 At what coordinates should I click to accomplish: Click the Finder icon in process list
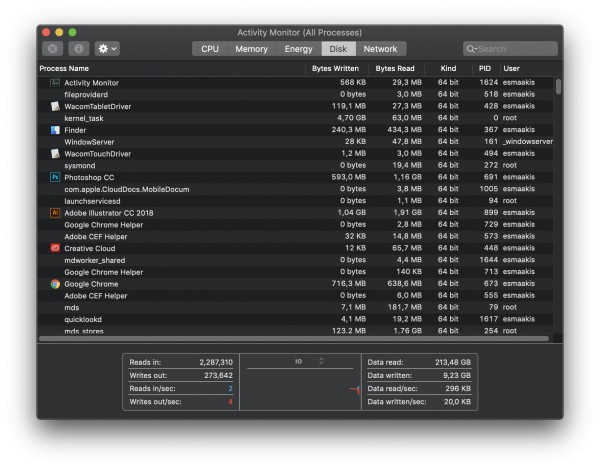[x=55, y=130]
